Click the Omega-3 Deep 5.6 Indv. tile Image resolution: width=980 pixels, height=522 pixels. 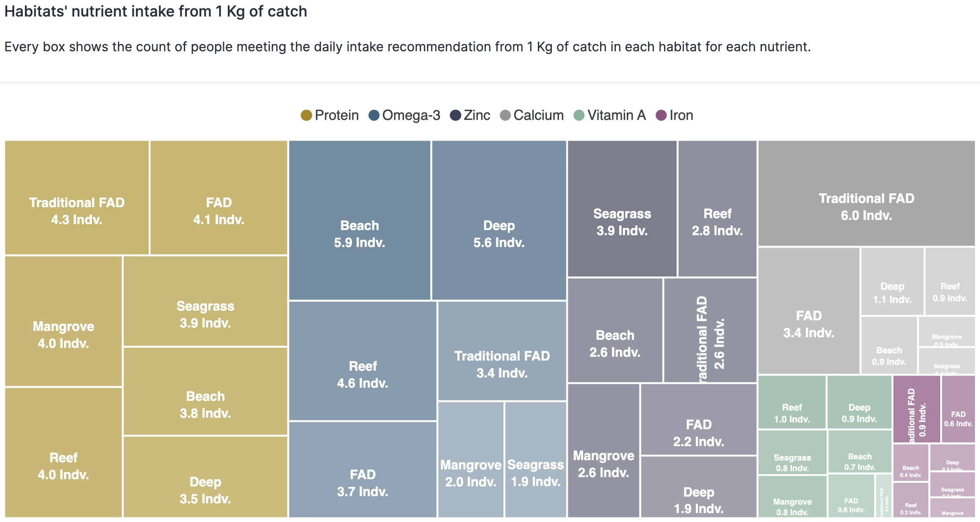(499, 220)
